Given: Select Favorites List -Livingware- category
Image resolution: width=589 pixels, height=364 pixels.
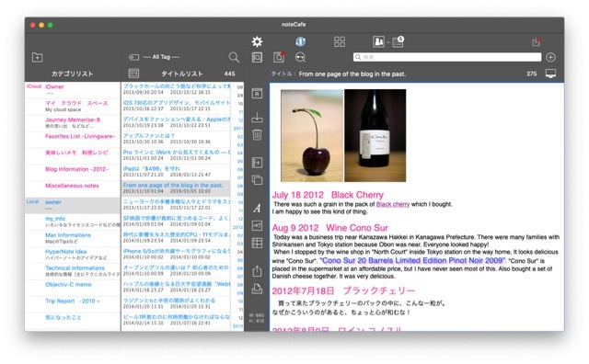Looking at the screenshot, I should click(x=73, y=140).
